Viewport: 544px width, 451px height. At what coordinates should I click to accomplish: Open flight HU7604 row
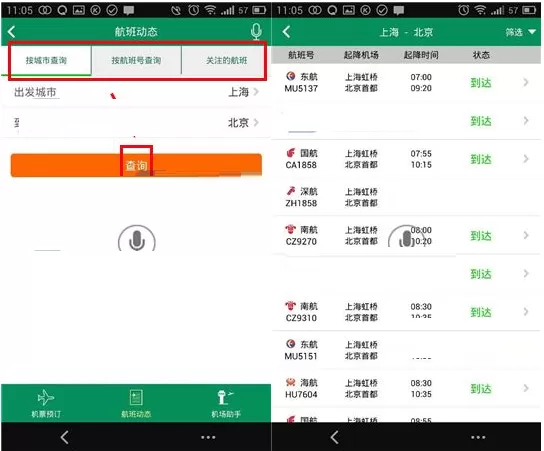click(406, 389)
